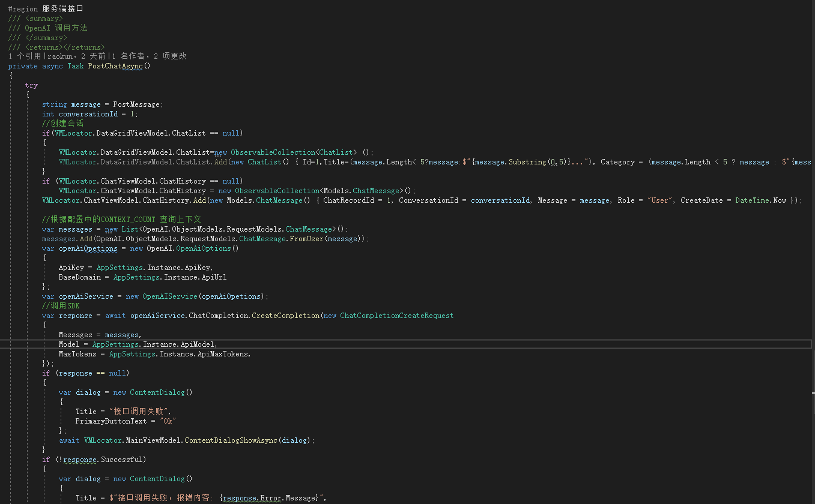Click 'var messages' list declaration
815x504 pixels.
pos(67,229)
